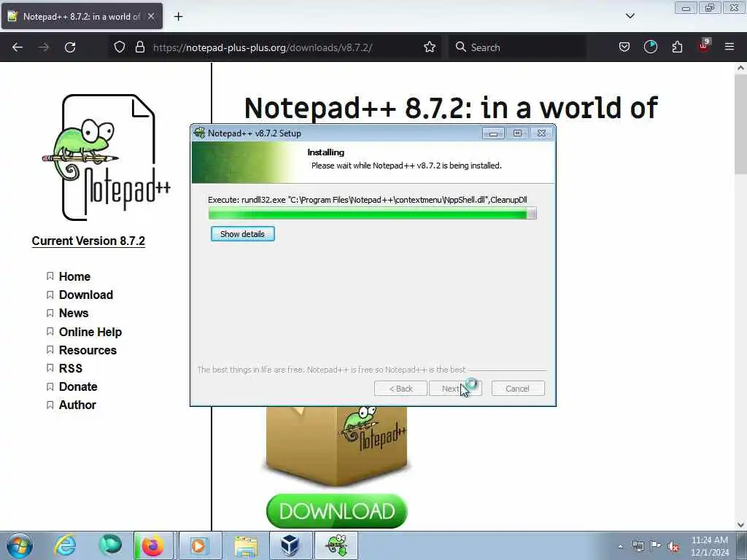747x560 pixels.
Task: Open Internet Explorer from the taskbar
Action: click(65, 545)
